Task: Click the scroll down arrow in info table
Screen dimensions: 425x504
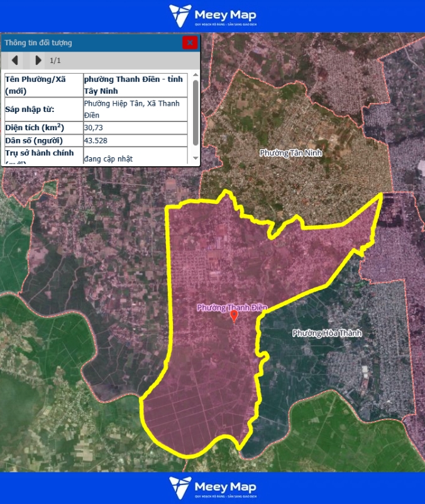Action: pyautogui.click(x=196, y=158)
